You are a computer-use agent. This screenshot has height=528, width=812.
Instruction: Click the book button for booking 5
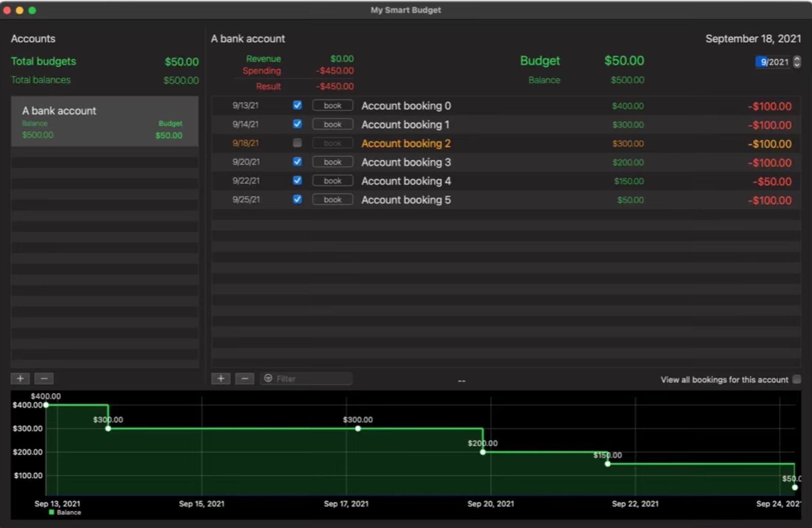[x=332, y=200]
